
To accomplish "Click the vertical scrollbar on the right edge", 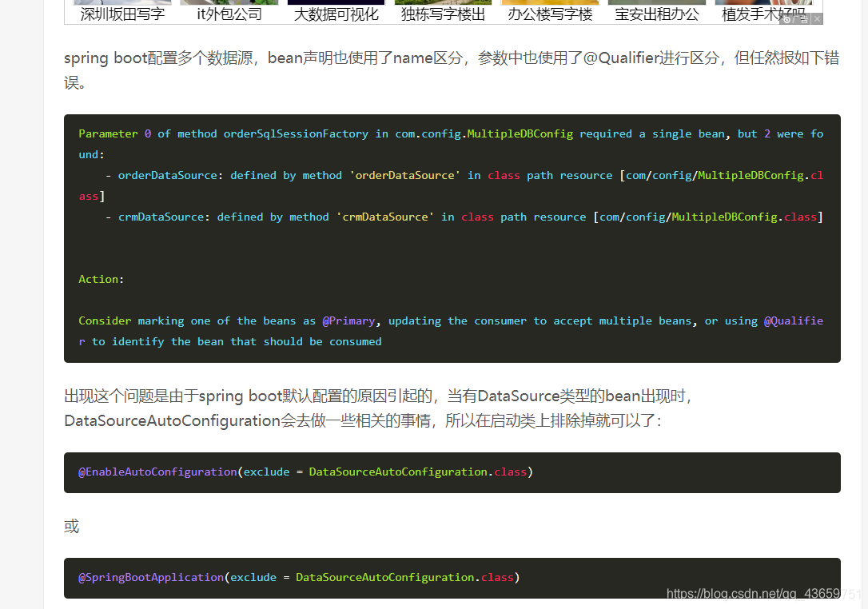I will pyautogui.click(x=863, y=304).
